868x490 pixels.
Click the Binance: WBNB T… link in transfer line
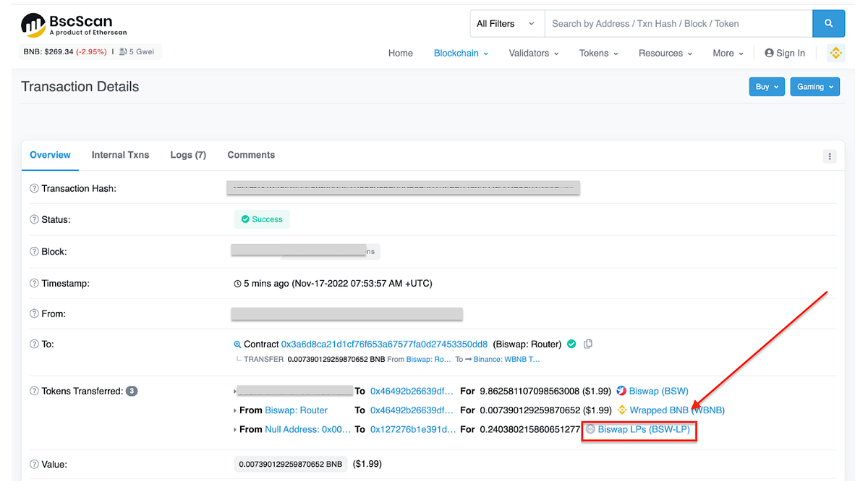tap(507, 359)
